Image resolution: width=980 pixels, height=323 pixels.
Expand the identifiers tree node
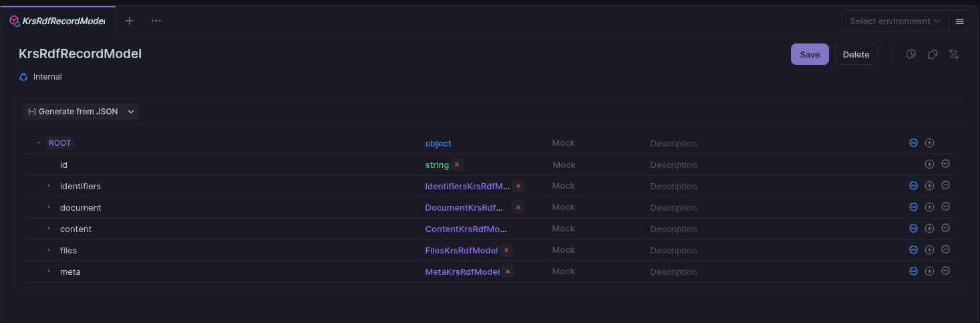tap(49, 186)
